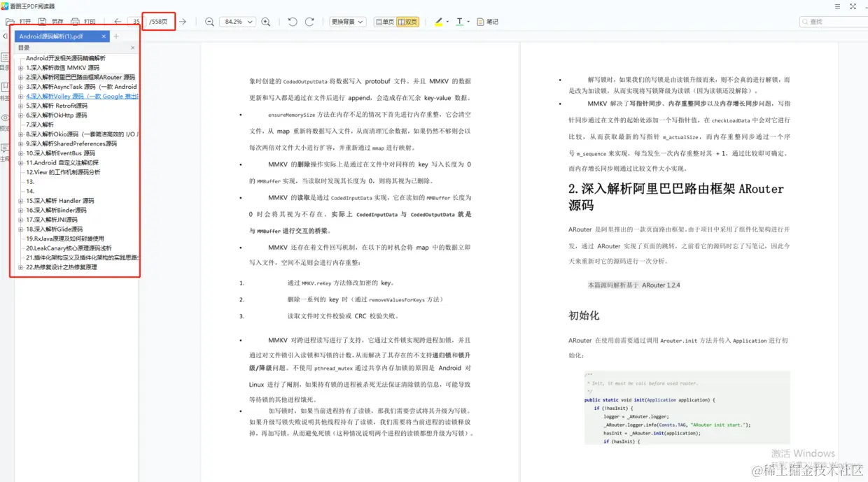Click heading 2.深入解析阿里巴巴路由框架 ARouter 源码 in document

pyautogui.click(x=676, y=197)
